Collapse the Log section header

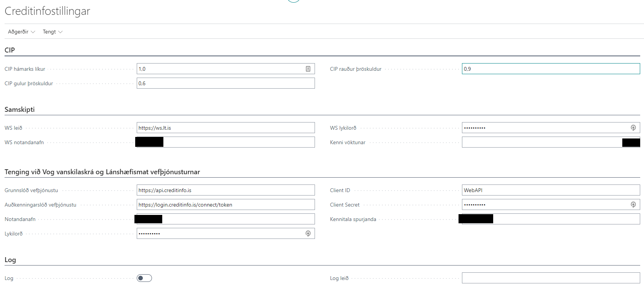[10, 260]
